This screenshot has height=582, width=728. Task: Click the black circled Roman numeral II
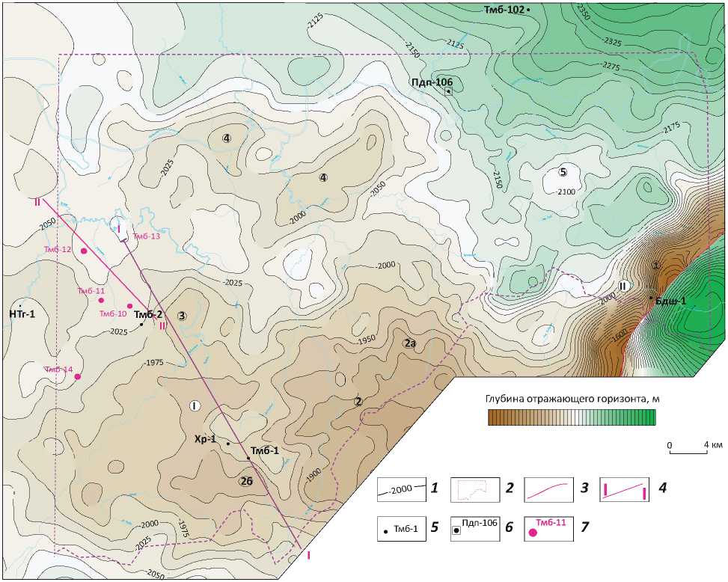click(623, 286)
